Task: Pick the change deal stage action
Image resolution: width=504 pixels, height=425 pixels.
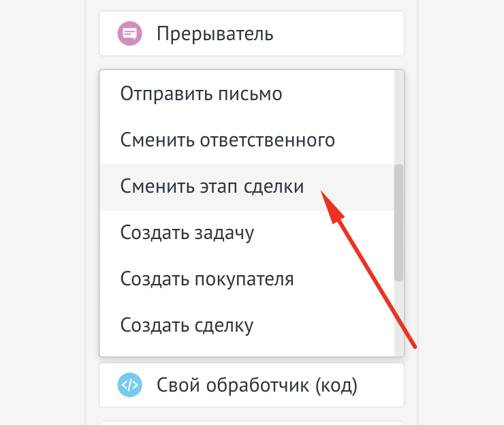Action: pos(212,187)
